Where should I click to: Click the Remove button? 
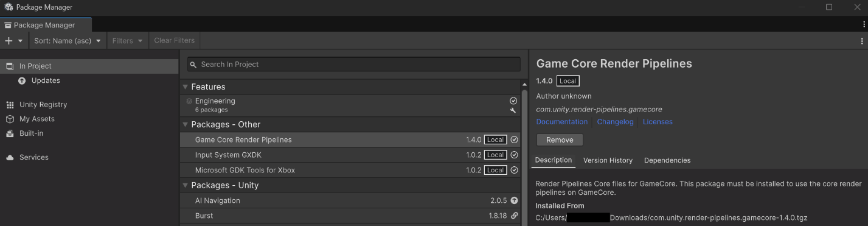[560, 140]
